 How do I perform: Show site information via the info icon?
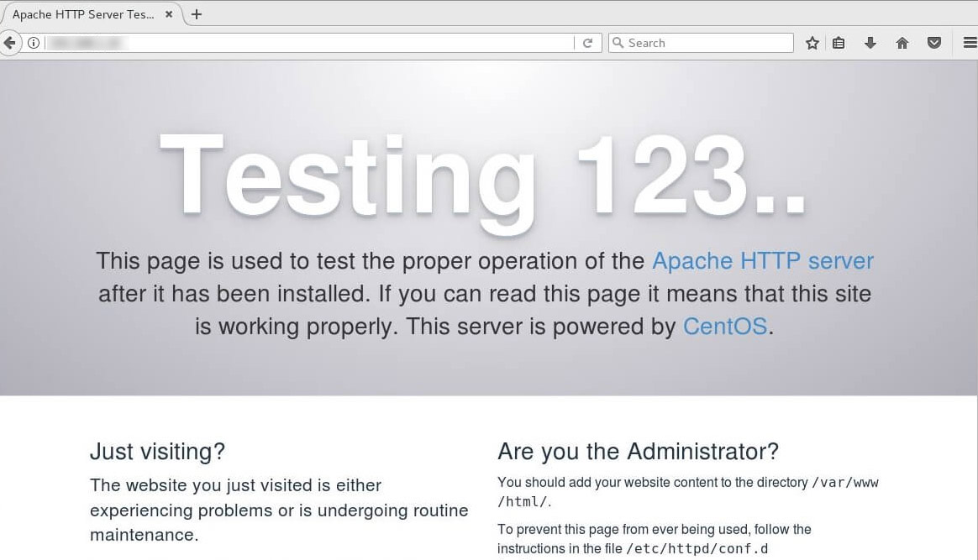34,43
